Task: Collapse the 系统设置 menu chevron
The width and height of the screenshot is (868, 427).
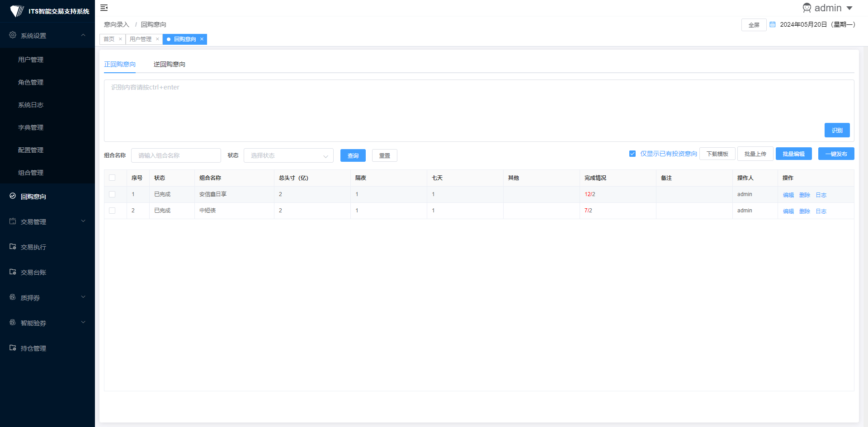Action: click(x=83, y=35)
